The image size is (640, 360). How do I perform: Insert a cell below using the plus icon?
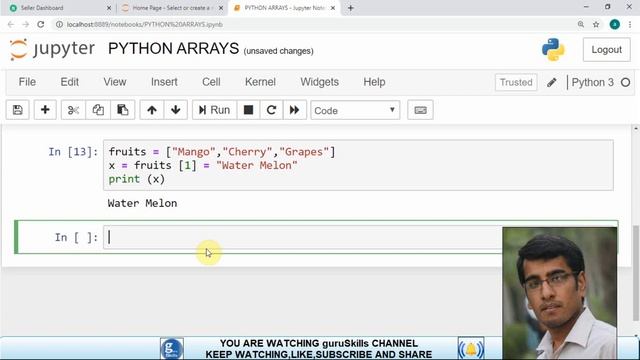pyautogui.click(x=45, y=110)
